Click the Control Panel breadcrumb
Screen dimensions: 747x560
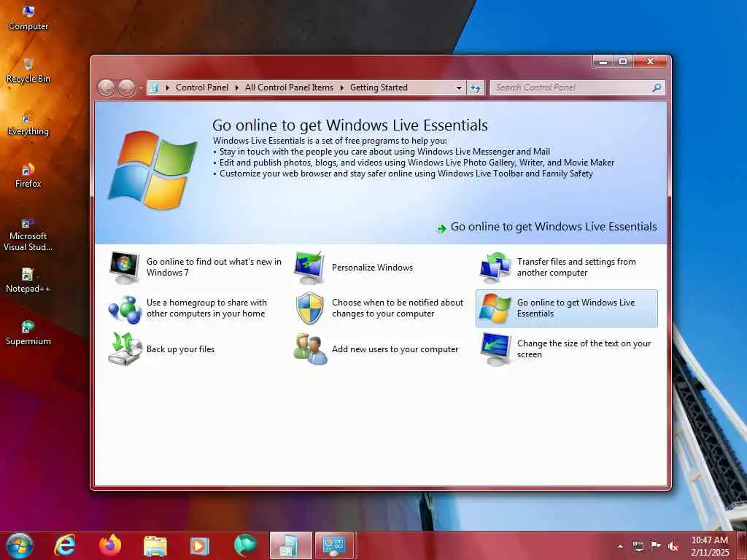pyautogui.click(x=202, y=87)
